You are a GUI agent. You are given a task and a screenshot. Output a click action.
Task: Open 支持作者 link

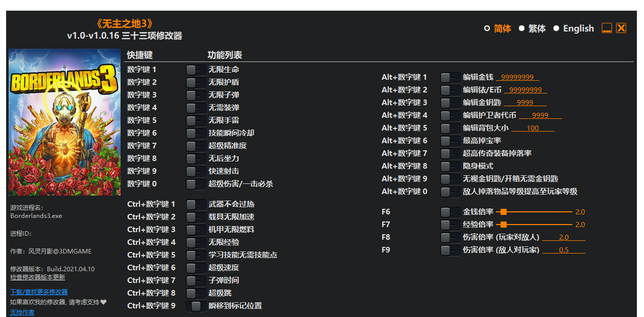pyautogui.click(x=22, y=312)
